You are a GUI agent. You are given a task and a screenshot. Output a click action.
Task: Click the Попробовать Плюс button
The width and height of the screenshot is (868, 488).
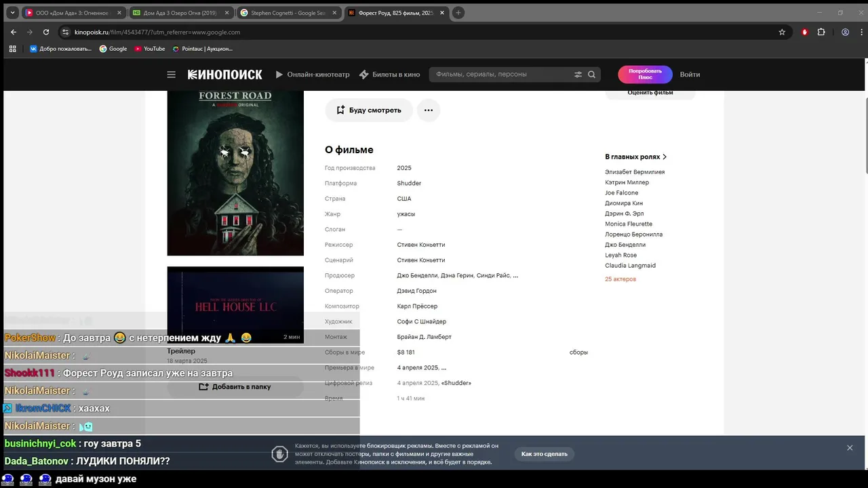[645, 75]
